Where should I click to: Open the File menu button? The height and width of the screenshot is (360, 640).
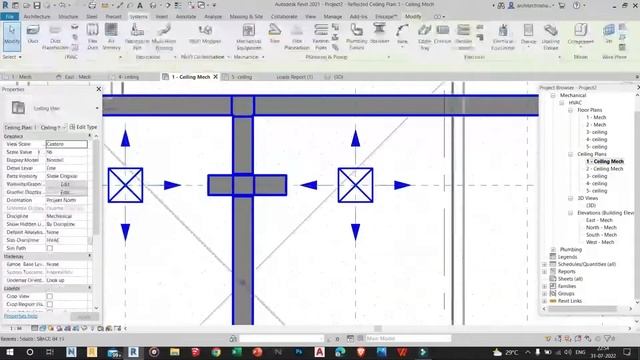coord(9,17)
